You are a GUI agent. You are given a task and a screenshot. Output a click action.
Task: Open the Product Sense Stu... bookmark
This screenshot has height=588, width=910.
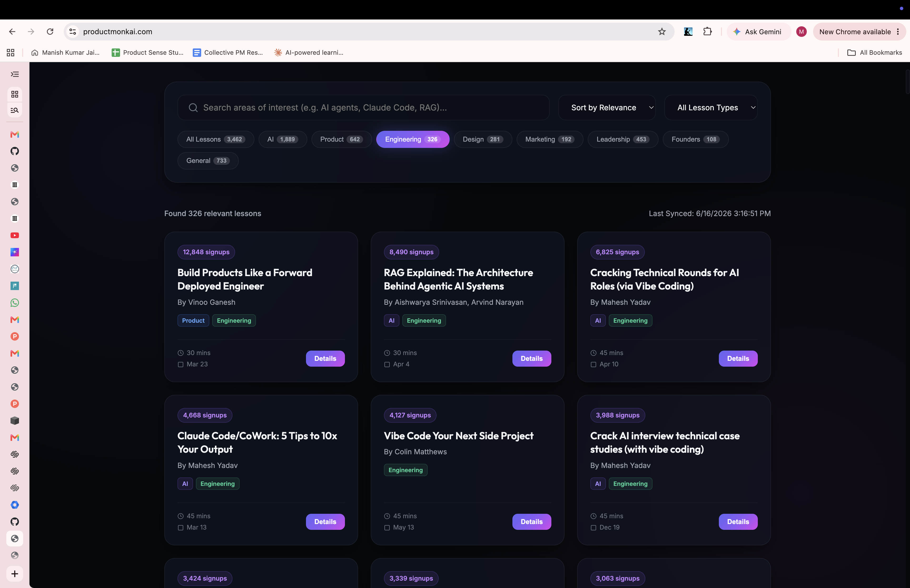[x=147, y=52]
